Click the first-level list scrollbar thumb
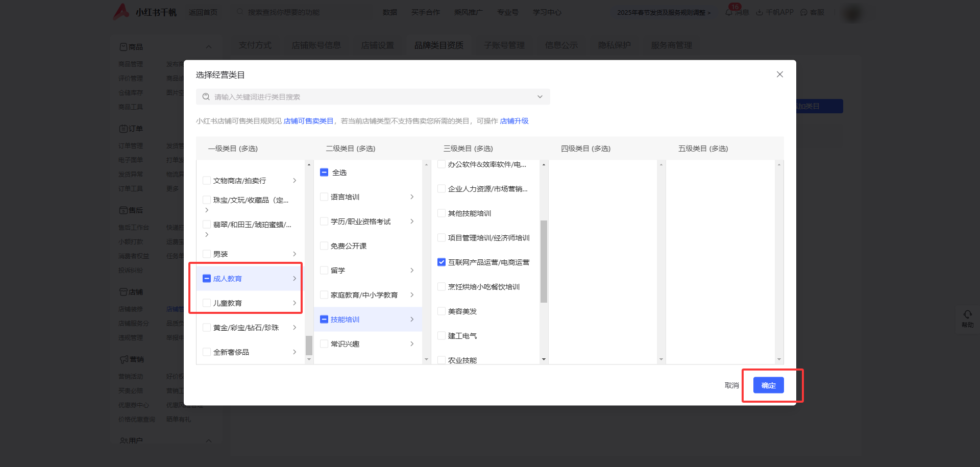The image size is (980, 467). (309, 345)
